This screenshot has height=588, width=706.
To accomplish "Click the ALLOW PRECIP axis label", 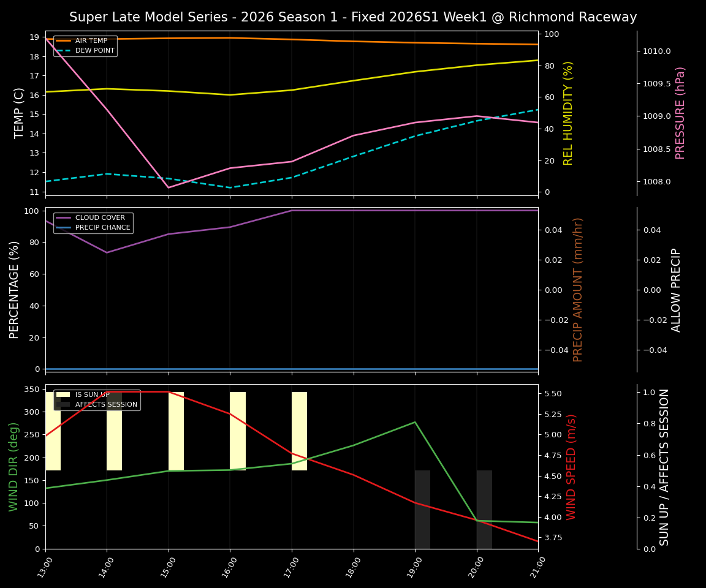I will (677, 288).
